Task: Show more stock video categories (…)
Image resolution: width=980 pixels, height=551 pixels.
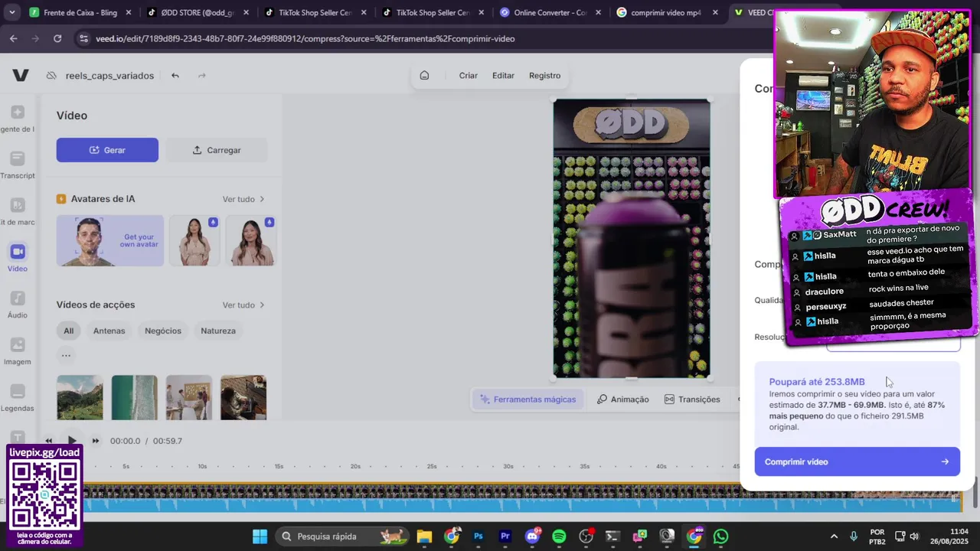Action: click(x=66, y=355)
